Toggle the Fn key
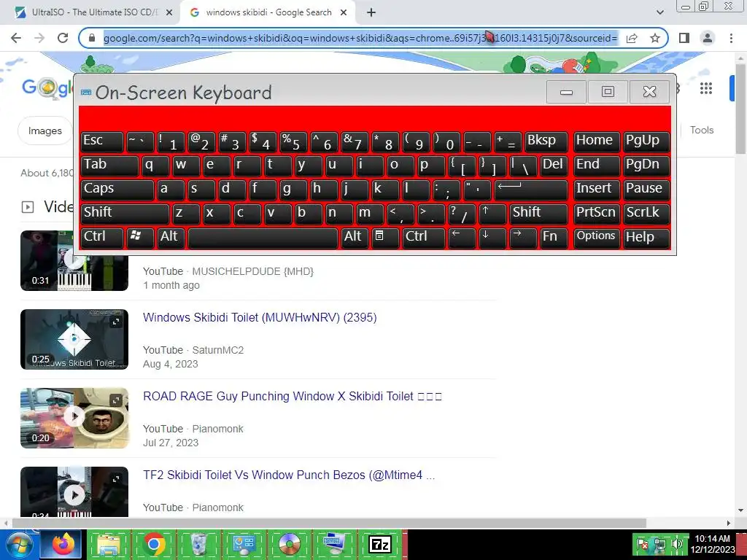 [554, 237]
